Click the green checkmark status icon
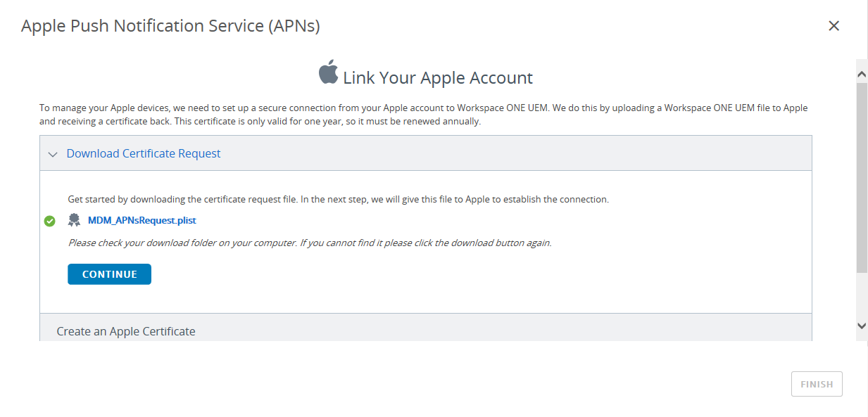The height and width of the screenshot is (417, 868). coord(50,221)
